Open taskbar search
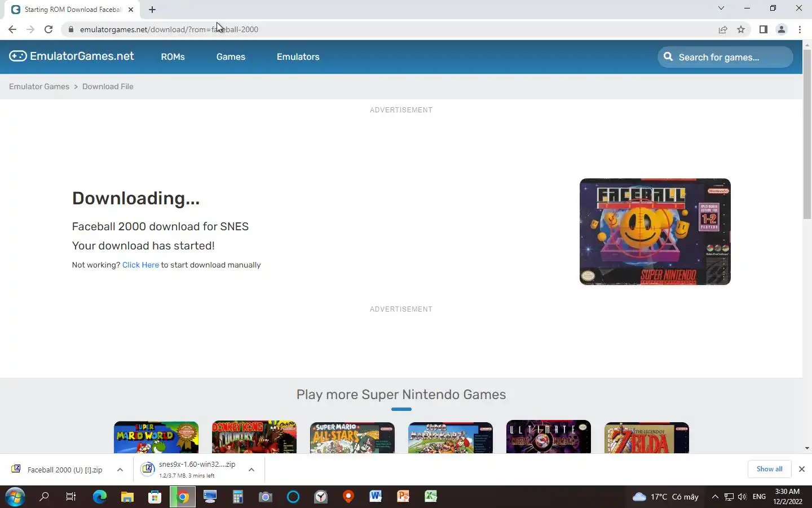Screen dimensions: 812x508 pyautogui.click(x=44, y=497)
